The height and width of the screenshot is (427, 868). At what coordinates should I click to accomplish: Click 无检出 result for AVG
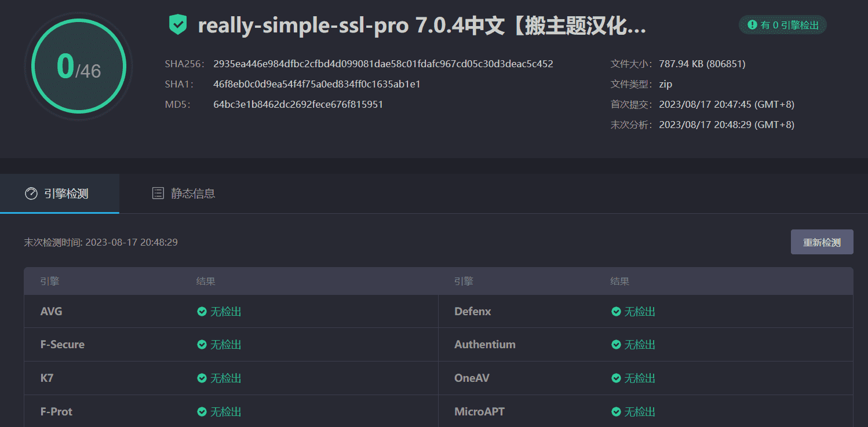[225, 312]
